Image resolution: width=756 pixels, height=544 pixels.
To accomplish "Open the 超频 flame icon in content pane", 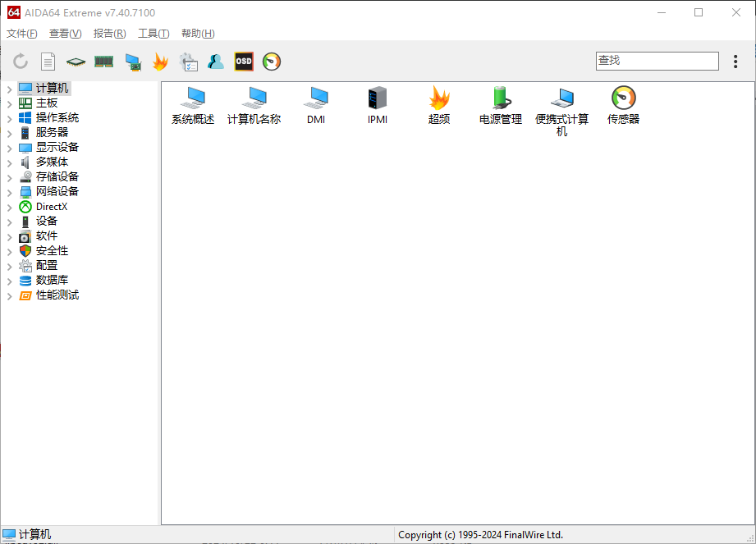I will coord(439,99).
